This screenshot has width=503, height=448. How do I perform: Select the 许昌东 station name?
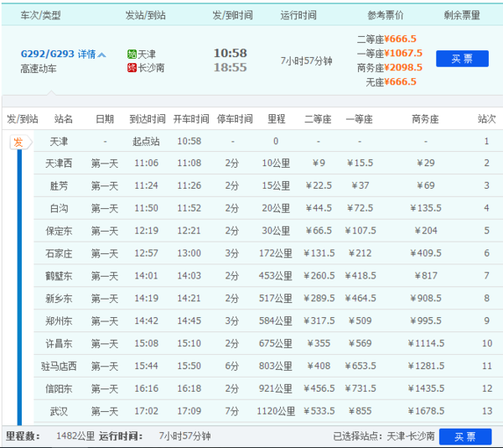[x=59, y=344]
